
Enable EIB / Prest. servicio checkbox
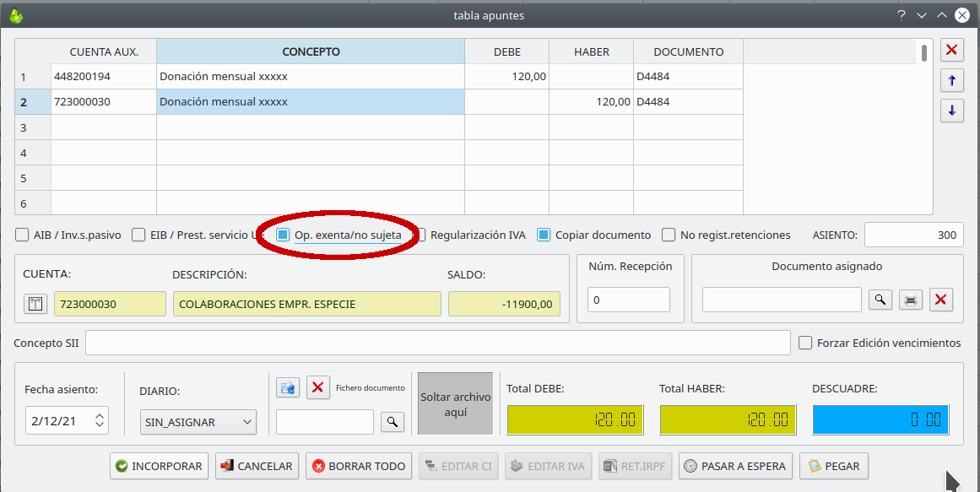click(x=138, y=235)
